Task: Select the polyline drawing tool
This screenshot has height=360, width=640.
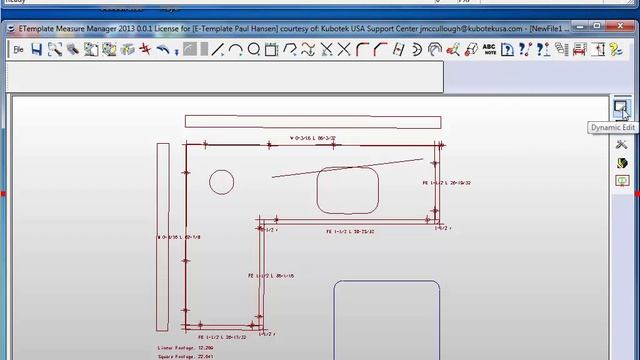Action: (290, 50)
